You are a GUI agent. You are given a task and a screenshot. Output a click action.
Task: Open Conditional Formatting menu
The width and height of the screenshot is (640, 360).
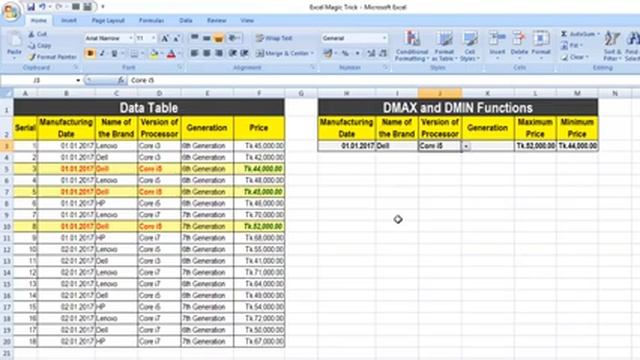pos(412,46)
